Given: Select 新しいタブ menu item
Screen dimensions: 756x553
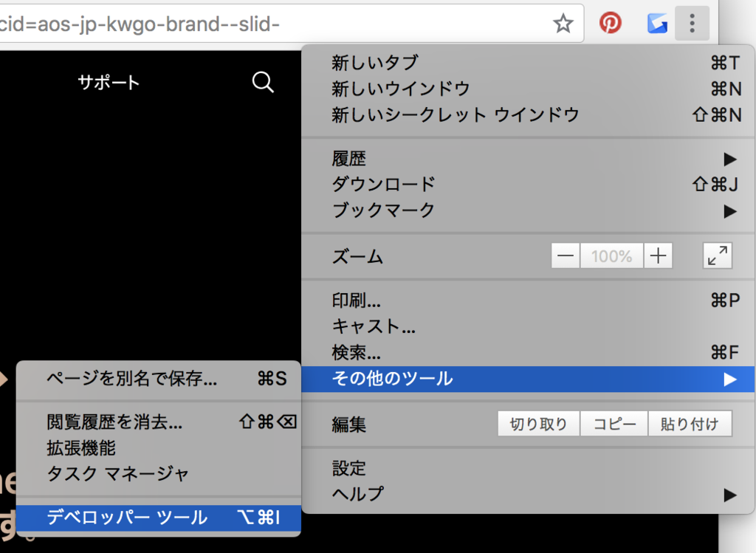Looking at the screenshot, I should pos(528,63).
